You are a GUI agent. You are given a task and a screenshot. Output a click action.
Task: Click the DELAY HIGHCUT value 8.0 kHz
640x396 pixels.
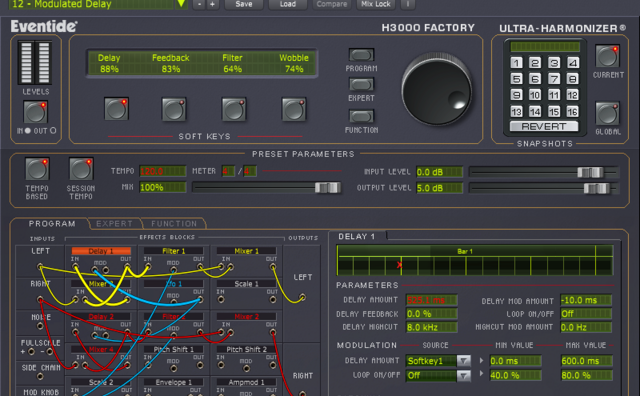pos(431,327)
